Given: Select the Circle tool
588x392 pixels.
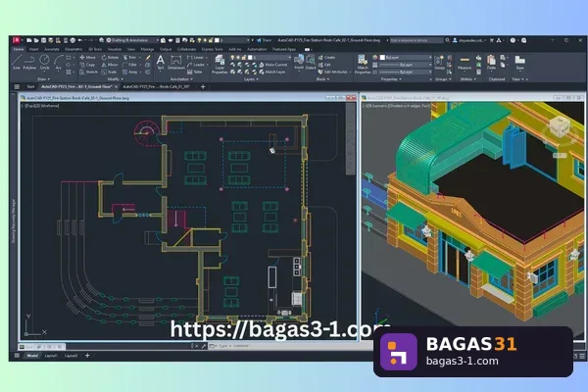Looking at the screenshot, I should click(45, 63).
